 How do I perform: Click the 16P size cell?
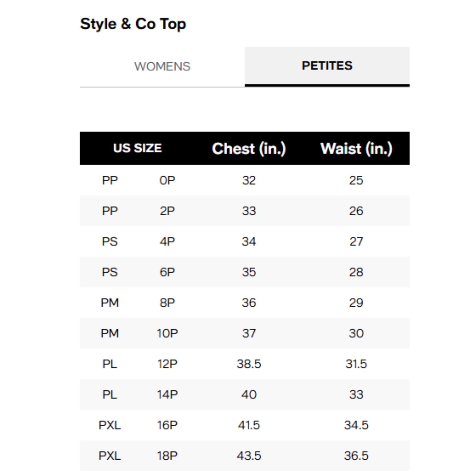click(167, 425)
